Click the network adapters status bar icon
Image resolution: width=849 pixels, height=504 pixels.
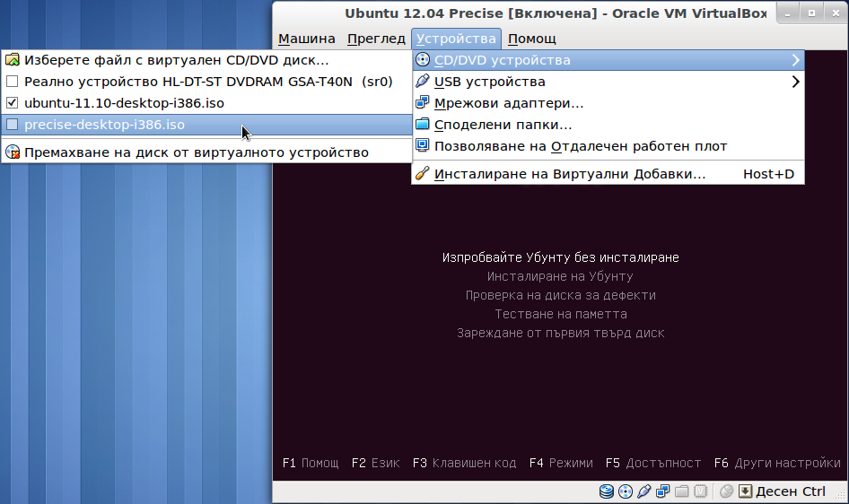point(662,491)
